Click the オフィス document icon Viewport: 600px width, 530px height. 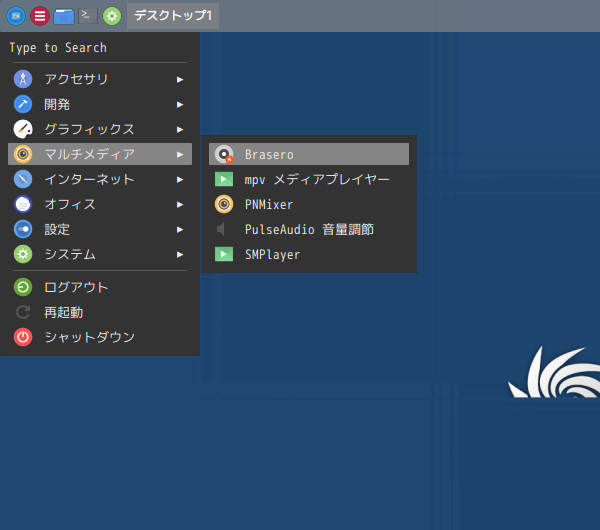(x=23, y=204)
